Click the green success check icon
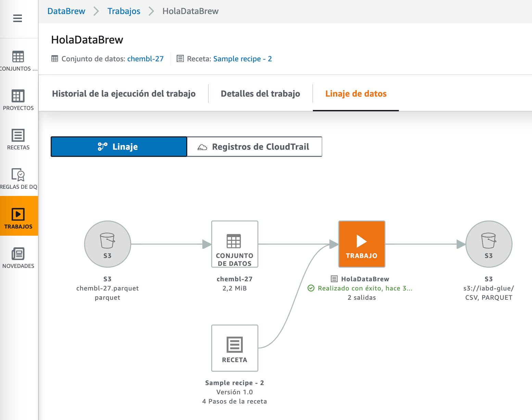Screen dimensions: 532x420 311,288
